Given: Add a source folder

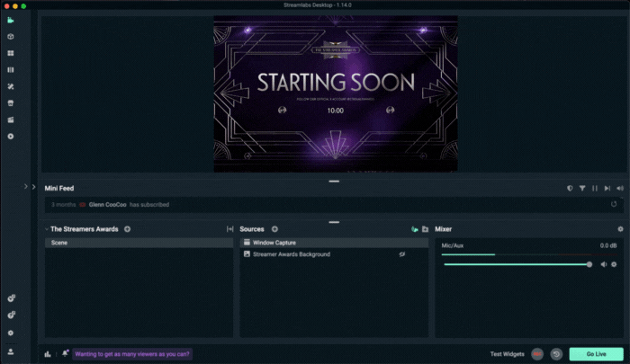Looking at the screenshot, I should tap(425, 229).
